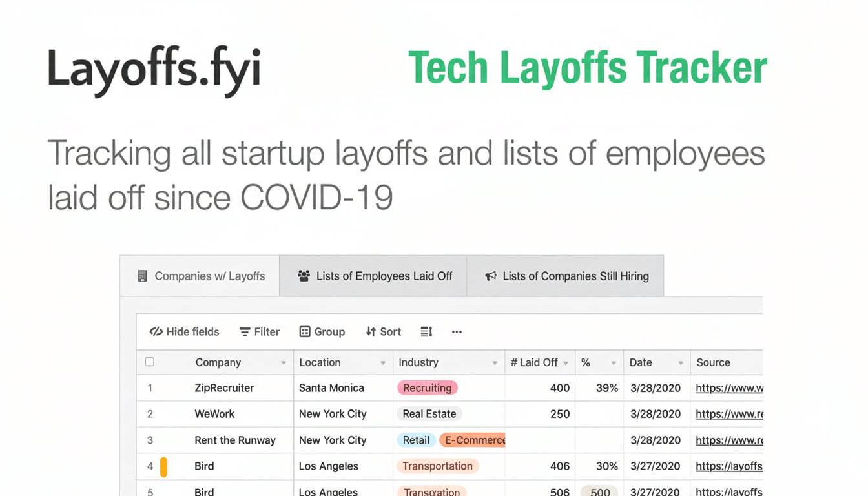Select the checkbox area for the ZipRecruiter row

pos(149,387)
